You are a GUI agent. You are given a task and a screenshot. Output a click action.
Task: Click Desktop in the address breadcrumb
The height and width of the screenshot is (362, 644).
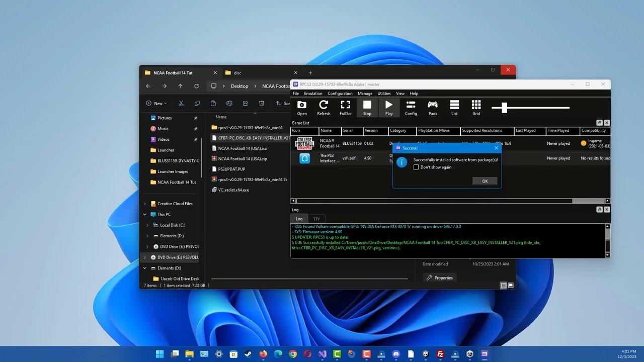pyautogui.click(x=239, y=86)
